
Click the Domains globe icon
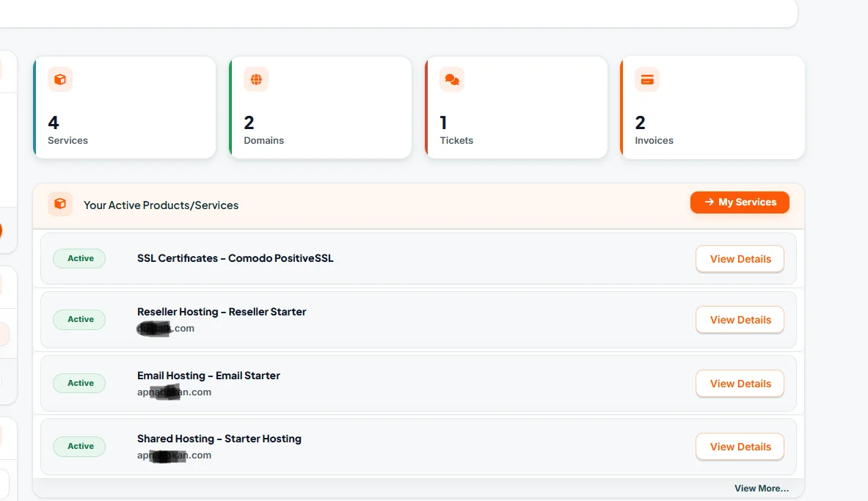click(x=256, y=79)
